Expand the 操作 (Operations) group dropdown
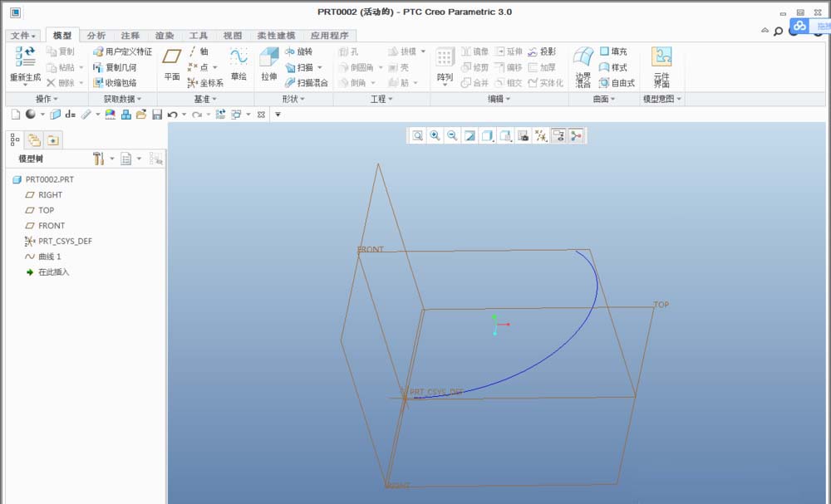Screen dimensions: 831x504 tap(47, 99)
